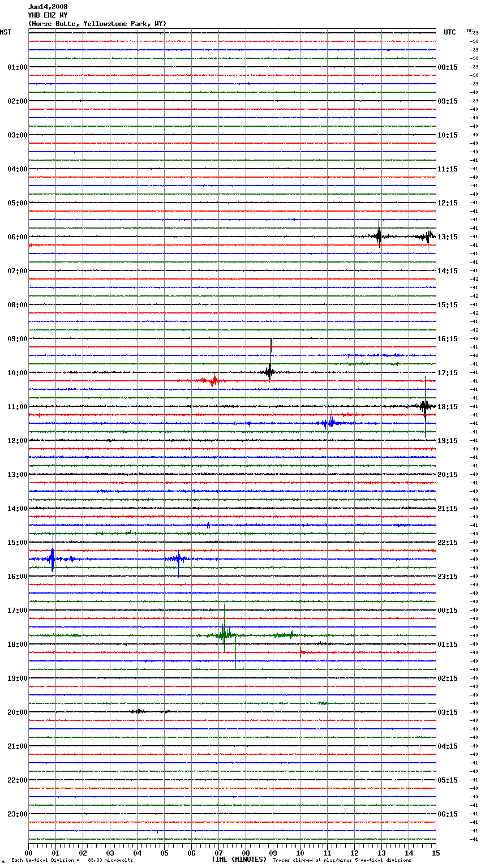Select the 05:00 MST time label
This screenshot has width=481, height=868.
point(18,203)
